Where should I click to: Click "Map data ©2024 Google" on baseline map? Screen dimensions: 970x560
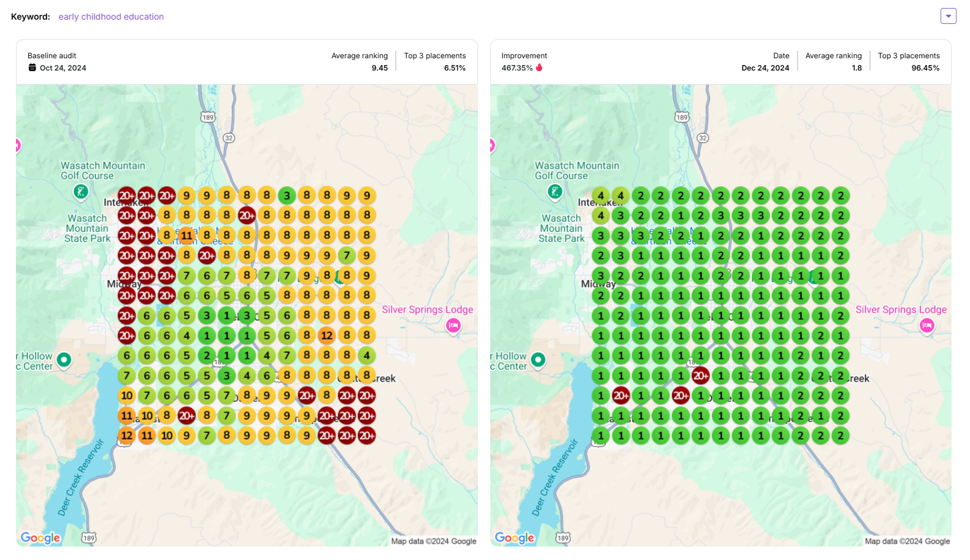[433, 541]
